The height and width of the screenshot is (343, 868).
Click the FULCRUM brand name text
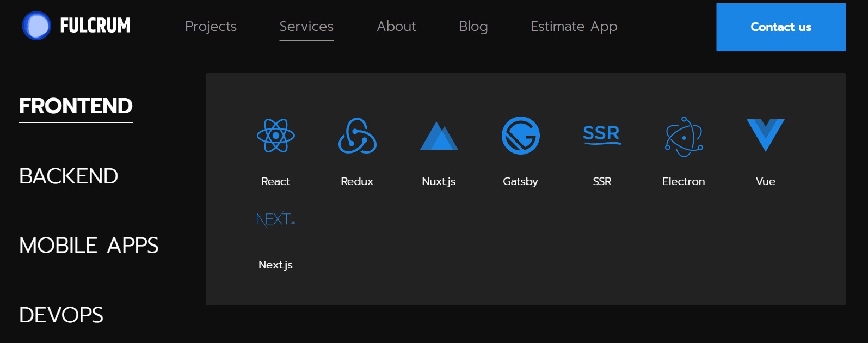[x=95, y=26]
